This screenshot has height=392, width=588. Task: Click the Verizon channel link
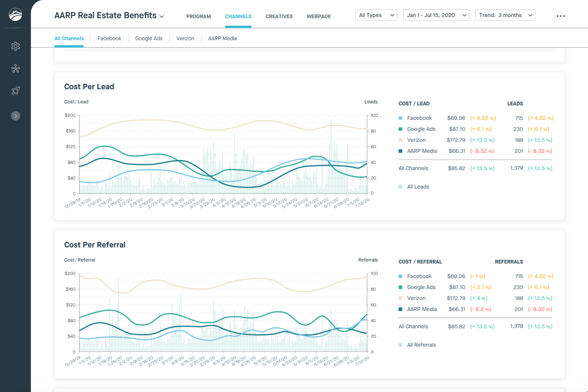point(185,39)
